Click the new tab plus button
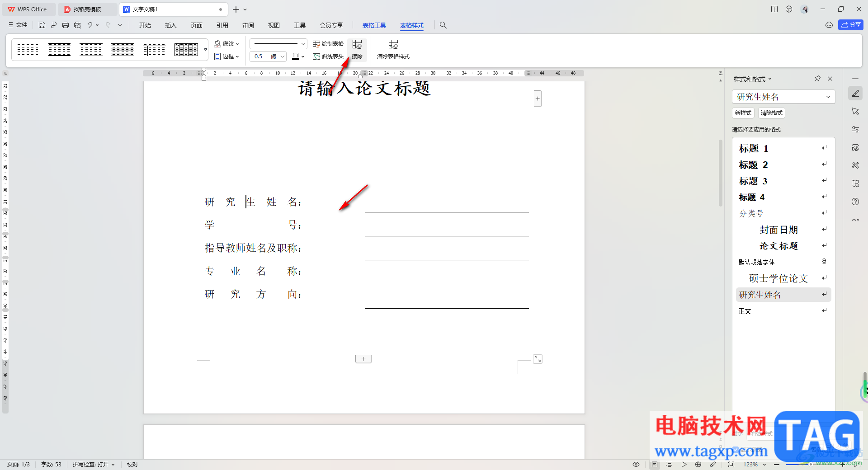Image resolution: width=868 pixels, height=470 pixels. tap(236, 9)
